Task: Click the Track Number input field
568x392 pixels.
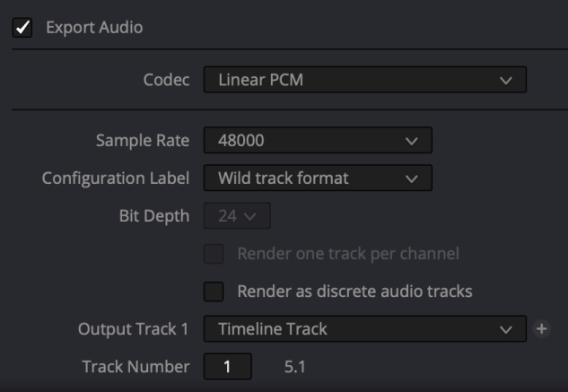Action: pyautogui.click(x=228, y=367)
